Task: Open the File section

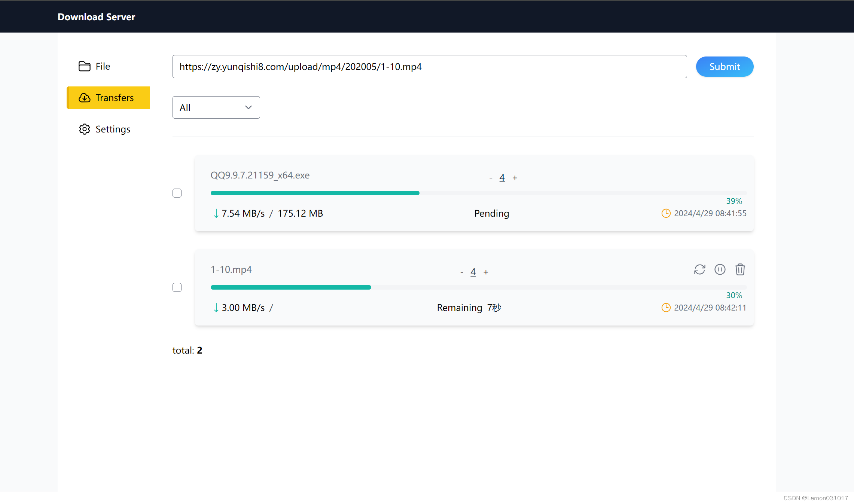Action: pyautogui.click(x=103, y=66)
